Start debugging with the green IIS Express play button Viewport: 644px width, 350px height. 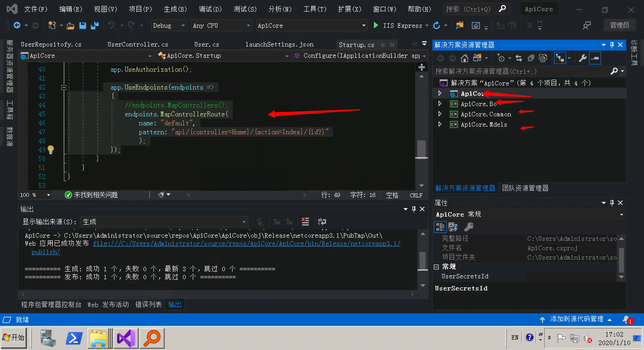click(376, 26)
